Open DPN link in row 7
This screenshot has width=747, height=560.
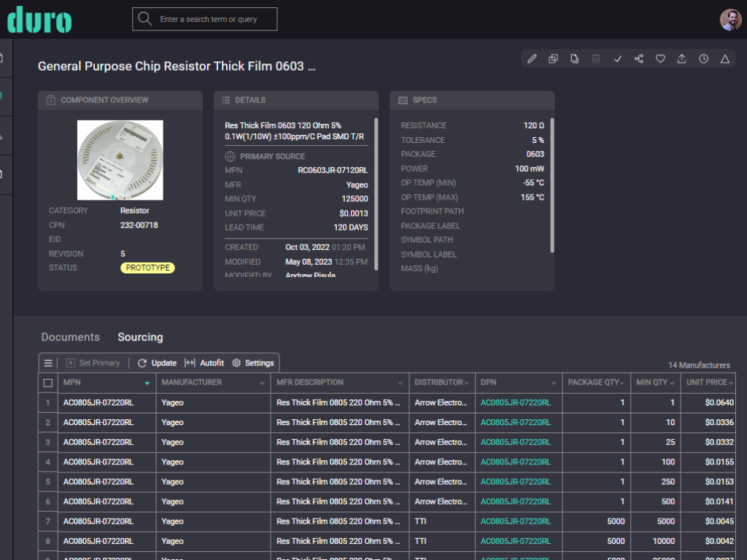pyautogui.click(x=516, y=521)
